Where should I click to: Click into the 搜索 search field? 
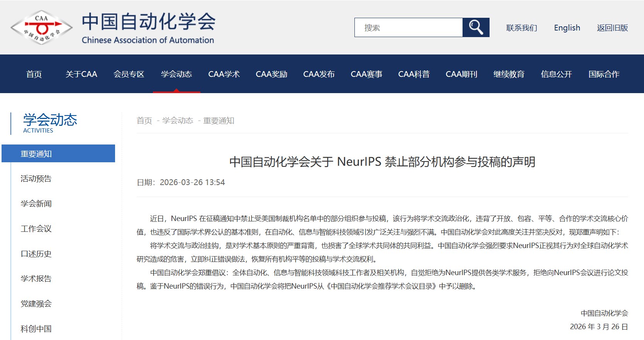click(408, 27)
